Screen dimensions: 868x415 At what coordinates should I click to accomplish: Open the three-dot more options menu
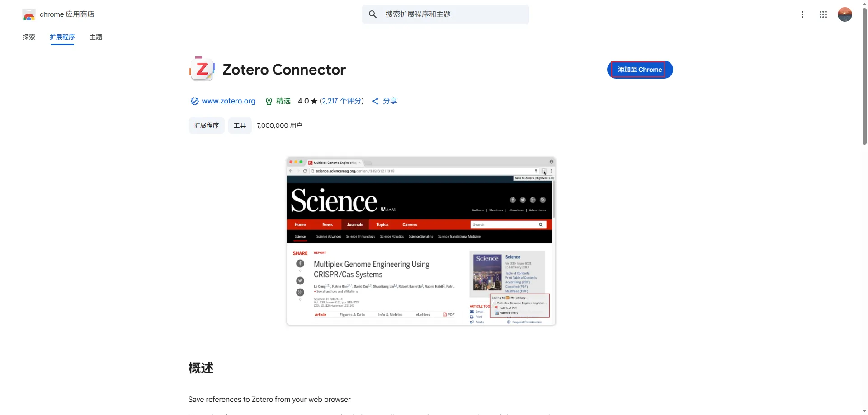click(x=802, y=14)
